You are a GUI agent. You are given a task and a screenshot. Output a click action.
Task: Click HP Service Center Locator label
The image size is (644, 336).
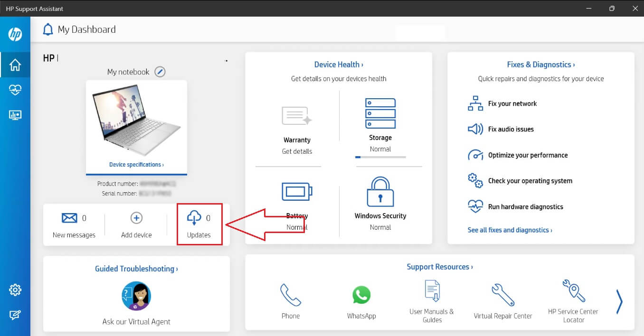click(x=573, y=316)
